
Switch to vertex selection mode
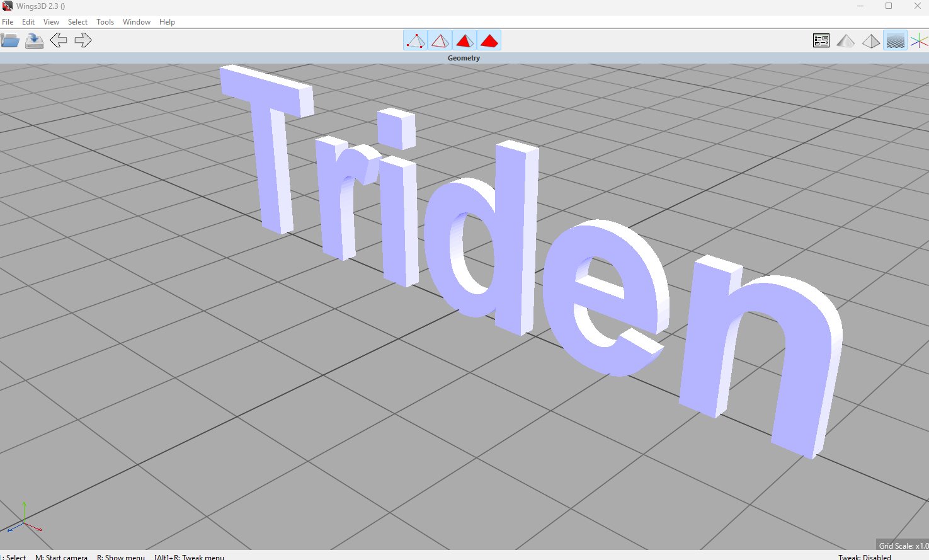coord(415,41)
